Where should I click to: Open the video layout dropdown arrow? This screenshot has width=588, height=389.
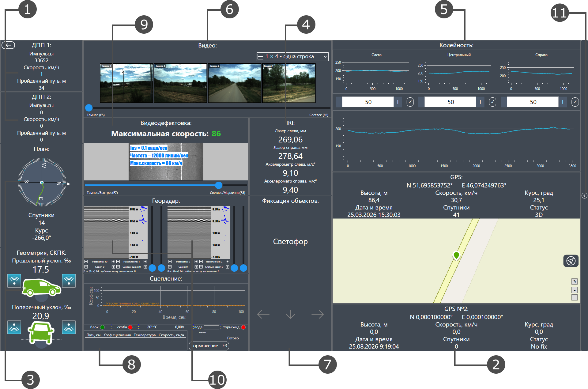(x=325, y=56)
